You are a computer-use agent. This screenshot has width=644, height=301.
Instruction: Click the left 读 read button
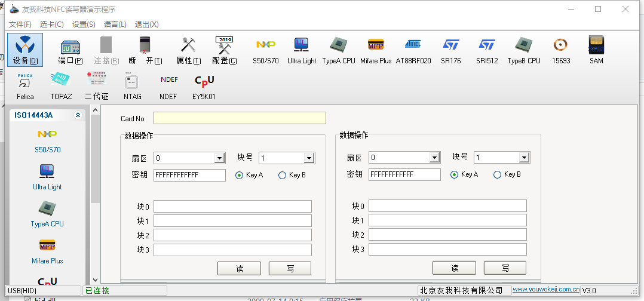point(239,269)
